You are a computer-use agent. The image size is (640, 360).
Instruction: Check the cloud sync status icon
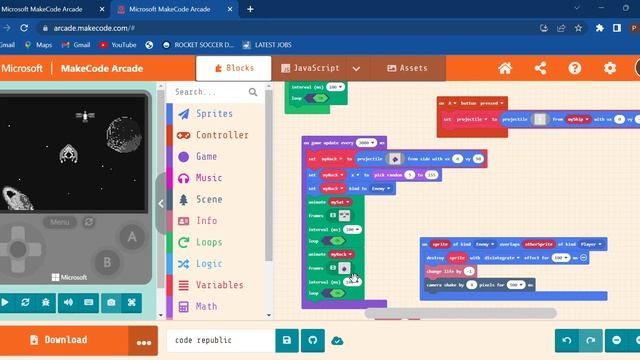[337, 340]
